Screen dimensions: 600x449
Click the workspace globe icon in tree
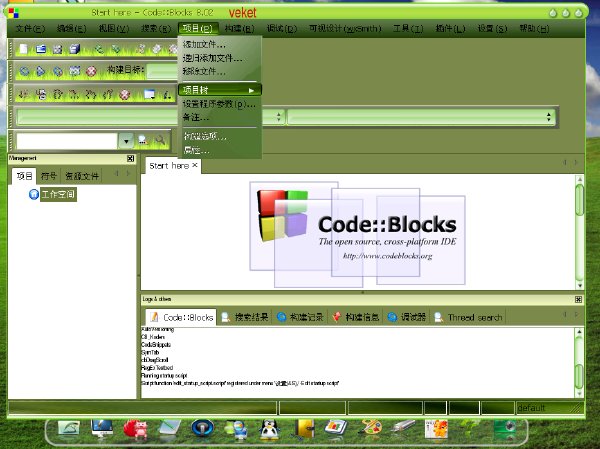[34, 194]
